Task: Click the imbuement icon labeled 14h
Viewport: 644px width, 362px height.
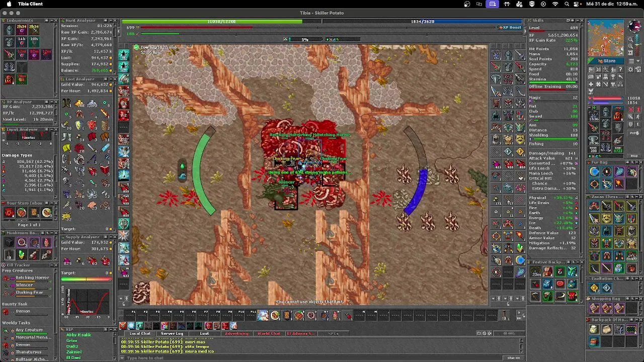Action: click(x=22, y=42)
